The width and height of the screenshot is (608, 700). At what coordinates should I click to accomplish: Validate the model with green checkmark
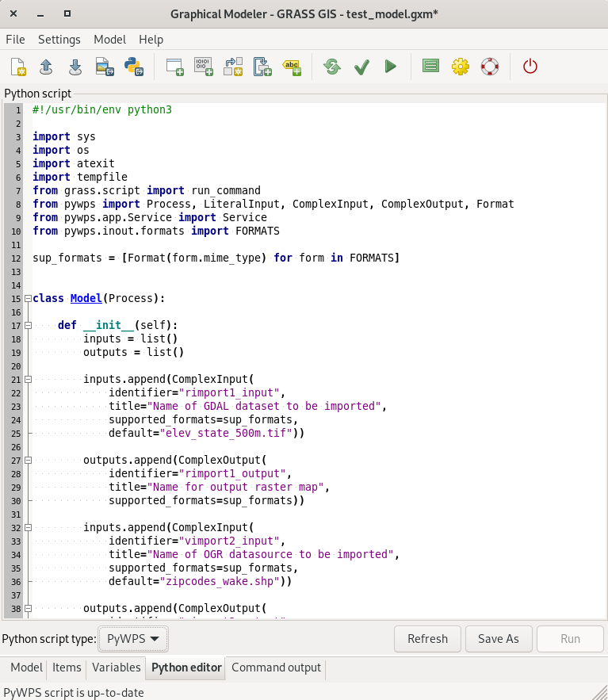coord(361,67)
